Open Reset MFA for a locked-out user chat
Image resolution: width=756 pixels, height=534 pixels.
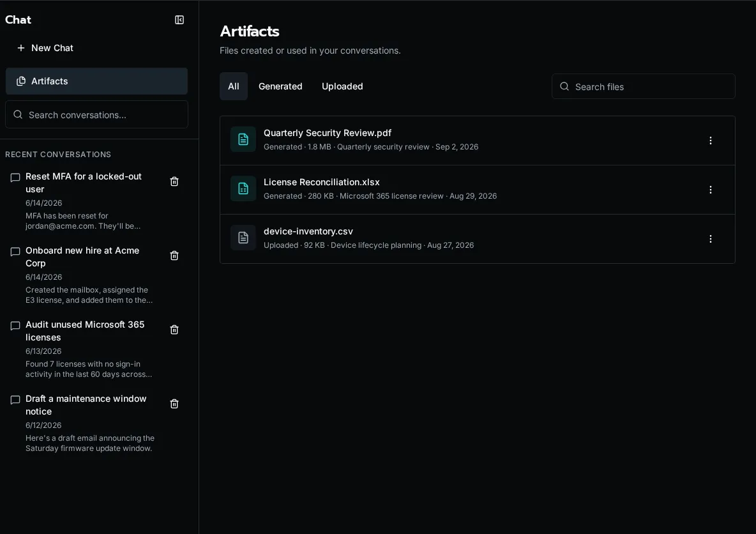tap(84, 183)
